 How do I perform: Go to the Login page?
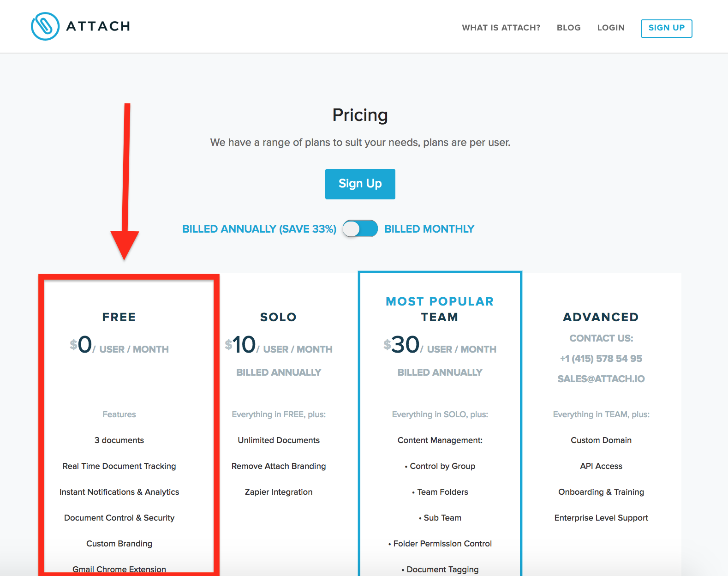(x=611, y=28)
